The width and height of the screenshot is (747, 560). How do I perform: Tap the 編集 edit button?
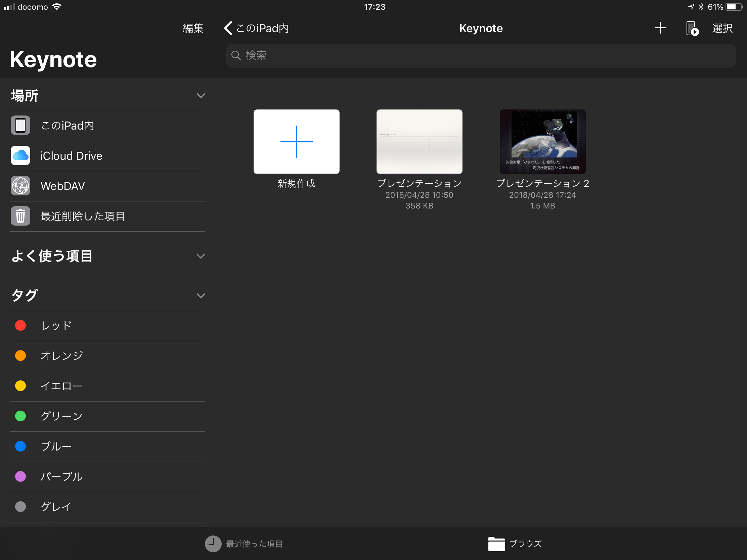click(193, 28)
